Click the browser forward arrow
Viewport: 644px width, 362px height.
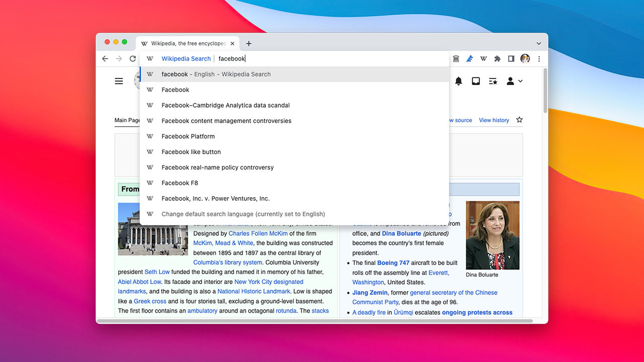point(119,59)
